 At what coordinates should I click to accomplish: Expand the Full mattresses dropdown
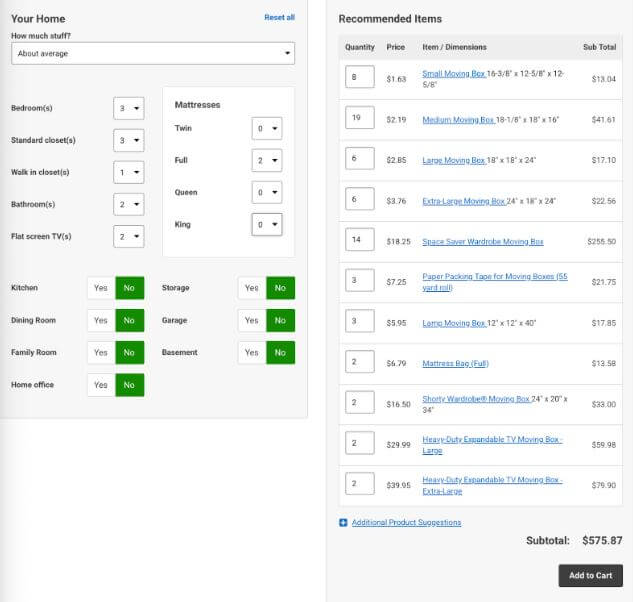(267, 161)
